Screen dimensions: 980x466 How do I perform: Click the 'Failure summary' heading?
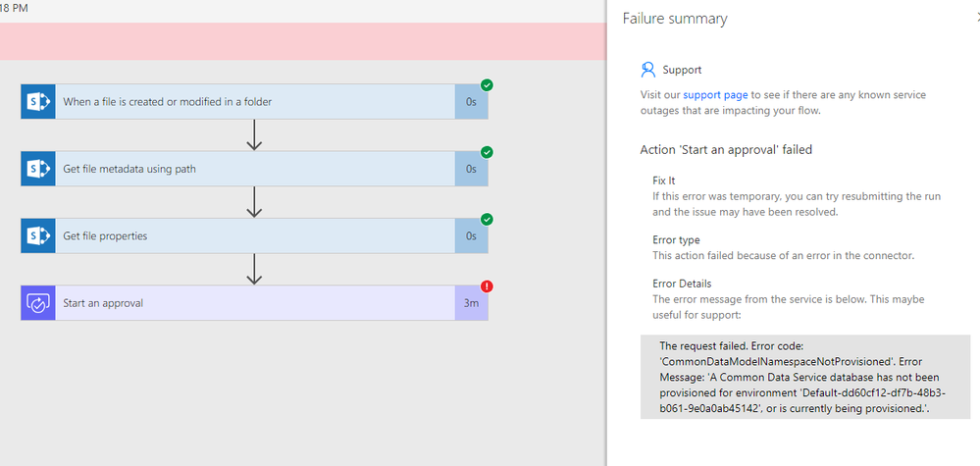point(675,19)
